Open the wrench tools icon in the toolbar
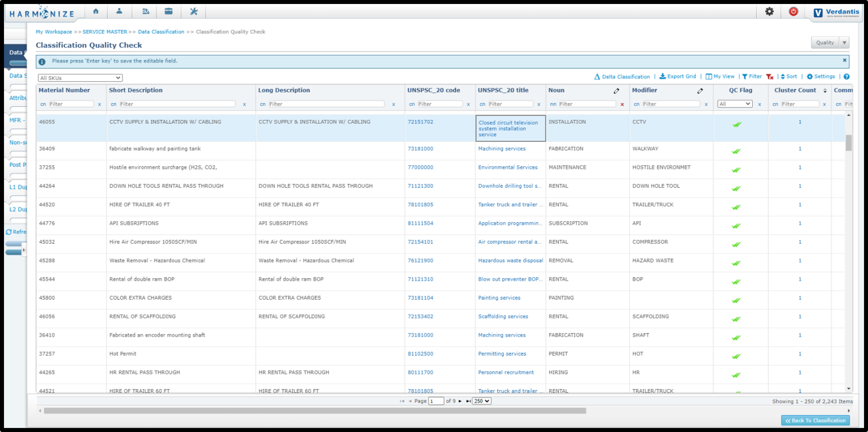 tap(193, 10)
